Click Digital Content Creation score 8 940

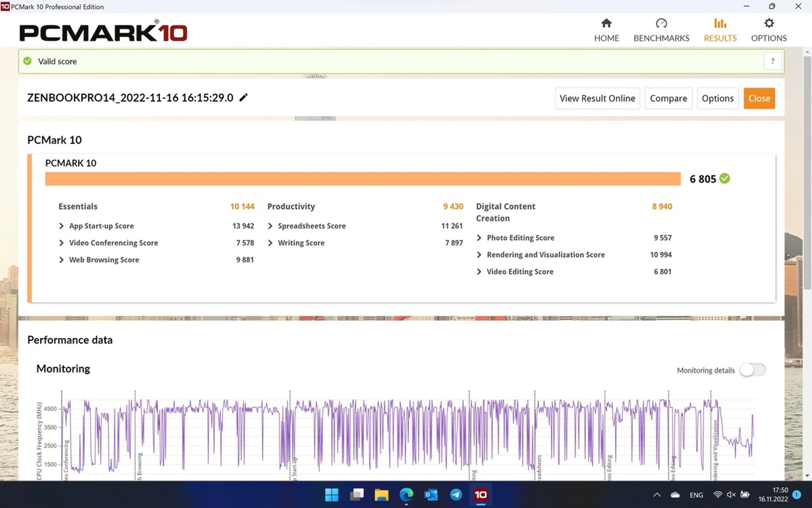[x=662, y=207]
